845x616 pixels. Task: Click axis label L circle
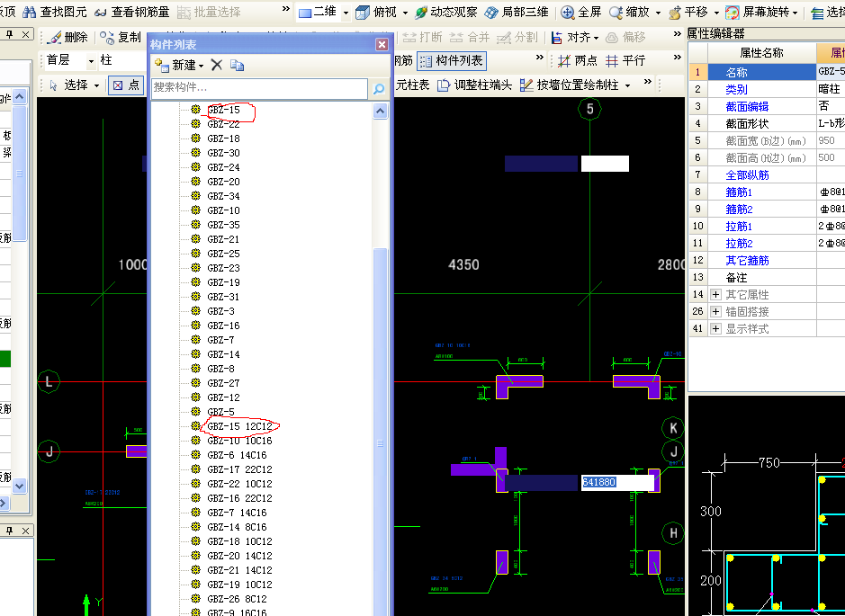49,382
